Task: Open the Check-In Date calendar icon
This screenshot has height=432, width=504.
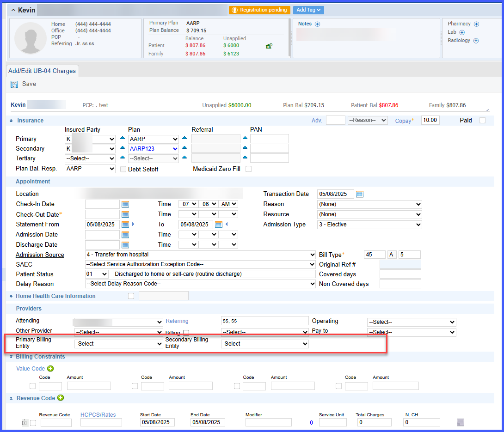Action: click(125, 204)
